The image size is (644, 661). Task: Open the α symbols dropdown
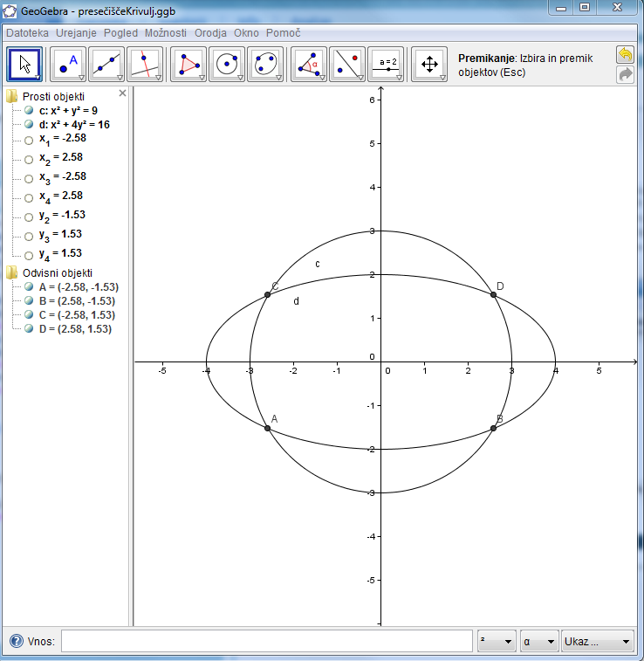tap(538, 642)
